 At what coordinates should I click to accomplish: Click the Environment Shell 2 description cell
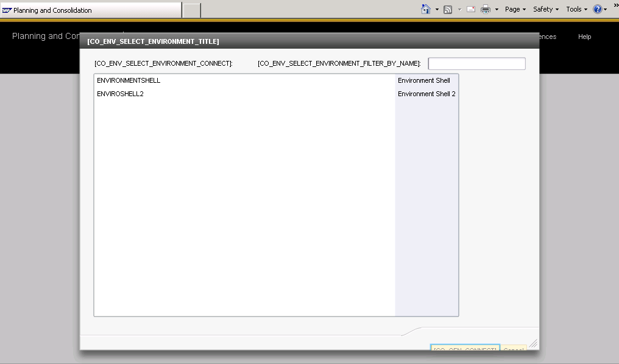(426, 94)
